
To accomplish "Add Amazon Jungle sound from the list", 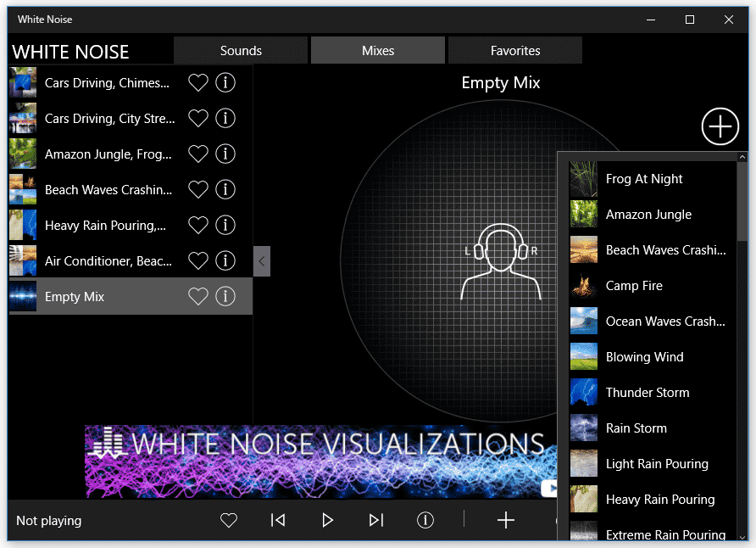I will (x=653, y=215).
